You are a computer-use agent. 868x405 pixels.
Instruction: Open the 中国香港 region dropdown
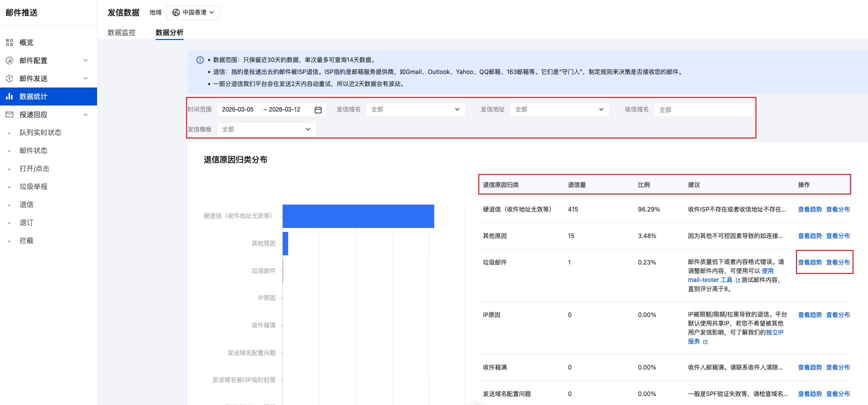(194, 12)
